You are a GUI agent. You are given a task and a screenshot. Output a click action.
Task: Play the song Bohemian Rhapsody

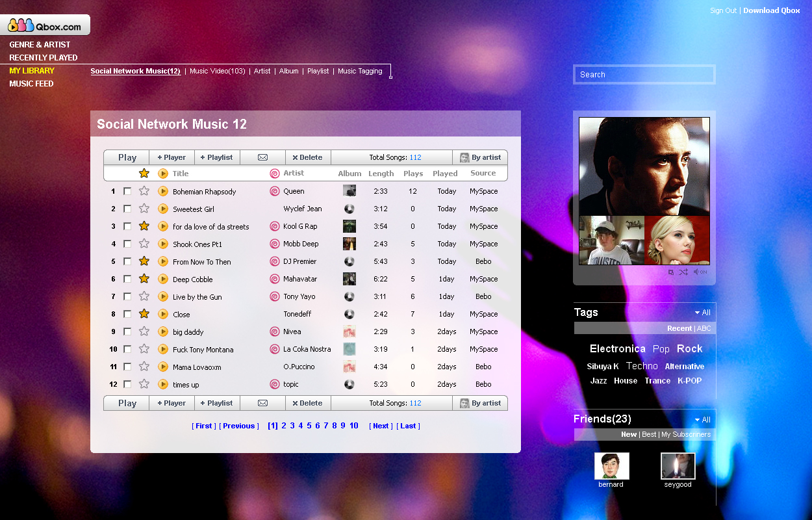click(x=163, y=191)
